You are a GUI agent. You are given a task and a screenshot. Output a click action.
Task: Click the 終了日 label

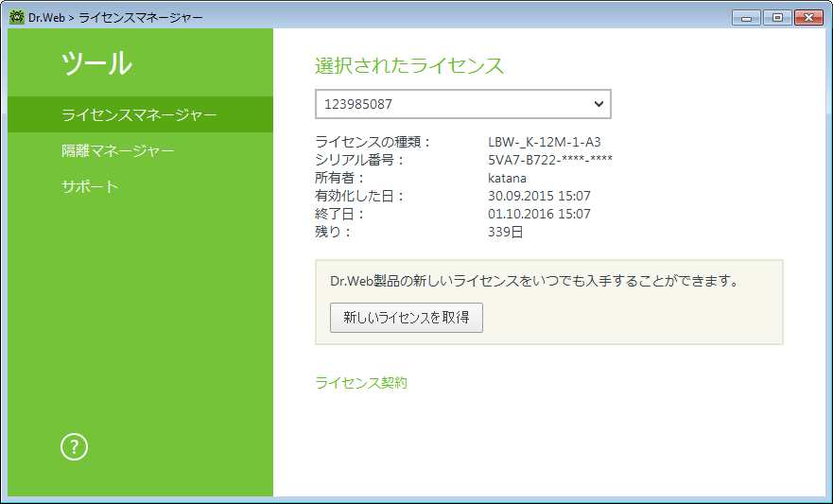pos(339,214)
